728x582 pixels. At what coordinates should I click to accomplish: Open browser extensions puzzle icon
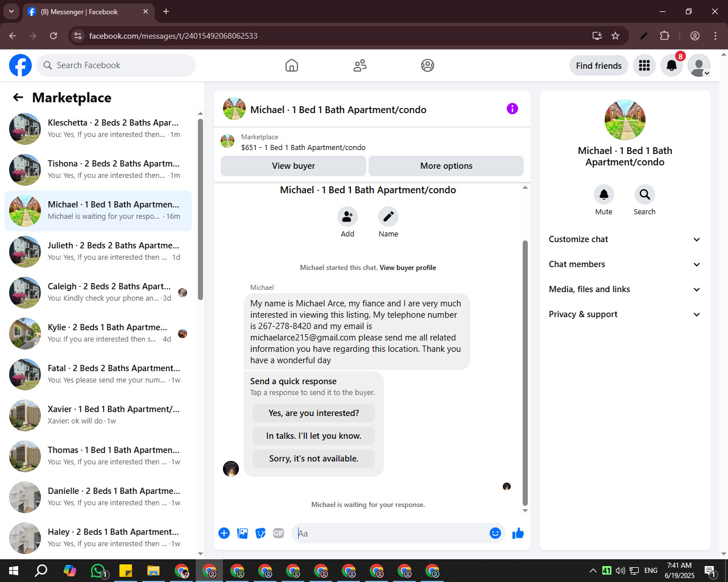[x=664, y=36]
